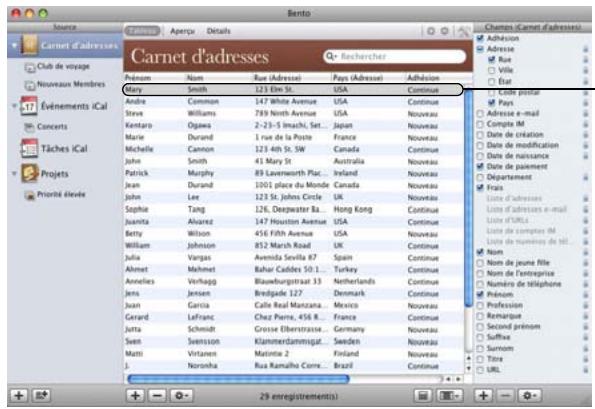The height and width of the screenshot is (409, 595).
Task: Click the down scroll arrow of the table
Action: point(469,368)
